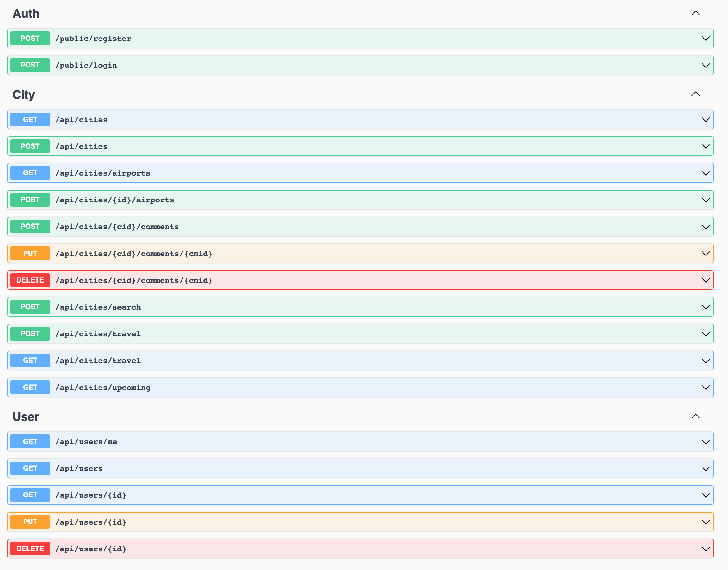Image resolution: width=728 pixels, height=570 pixels.
Task: Click DELETE badge for /api/users/{id}
Action: [x=30, y=549]
